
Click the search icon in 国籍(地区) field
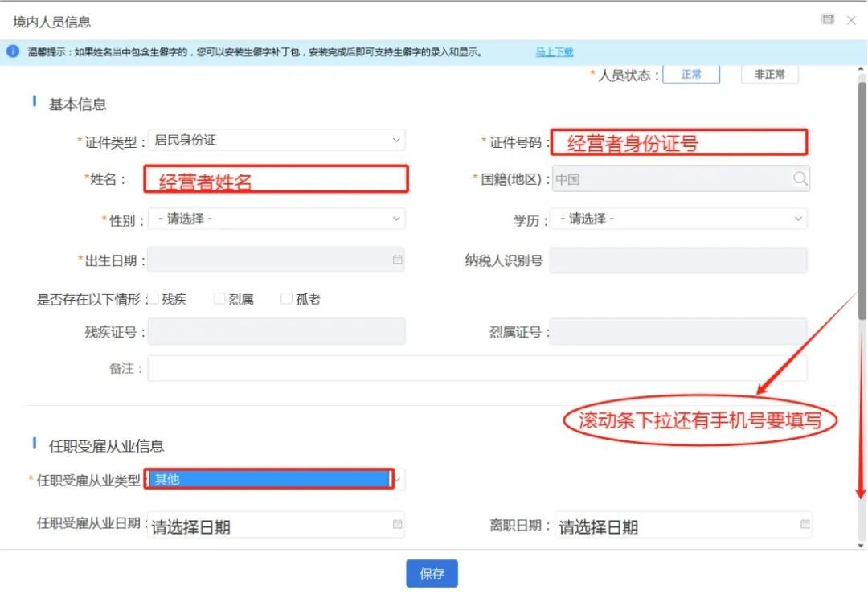click(x=800, y=179)
